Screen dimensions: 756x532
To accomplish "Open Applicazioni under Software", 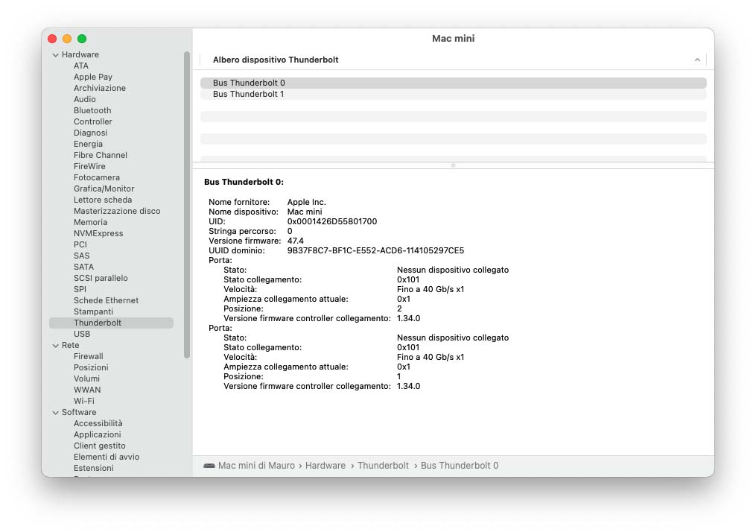I will 98,434.
